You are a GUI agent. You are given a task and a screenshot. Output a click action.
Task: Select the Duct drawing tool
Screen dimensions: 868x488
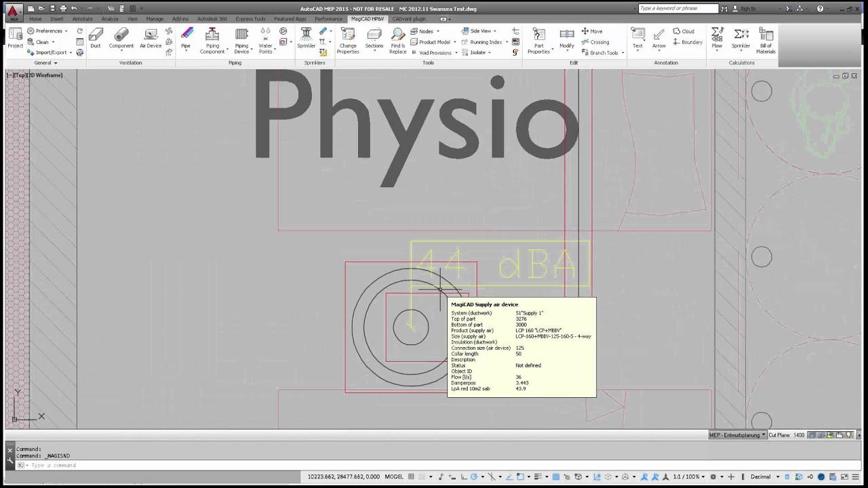(x=96, y=39)
